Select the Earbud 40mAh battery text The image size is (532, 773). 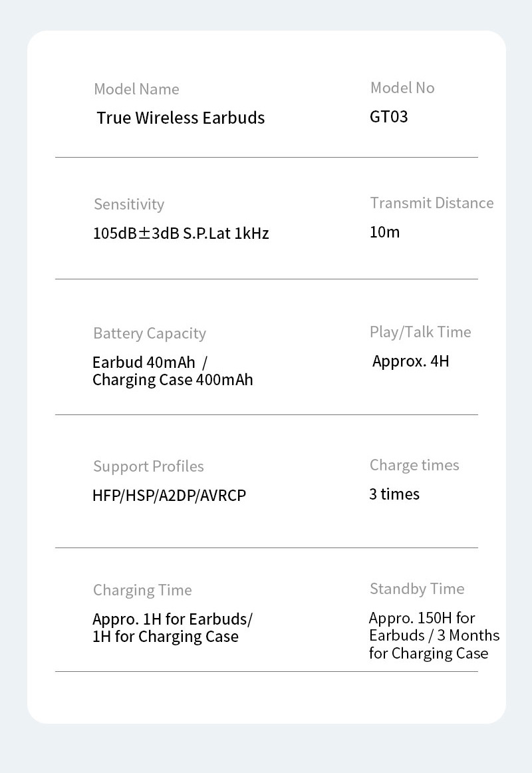144,363
